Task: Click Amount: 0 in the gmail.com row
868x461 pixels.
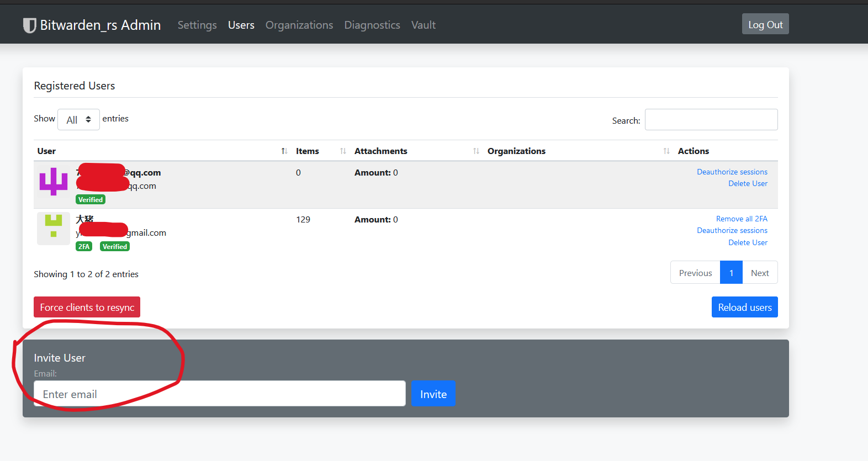Action: 376,220
